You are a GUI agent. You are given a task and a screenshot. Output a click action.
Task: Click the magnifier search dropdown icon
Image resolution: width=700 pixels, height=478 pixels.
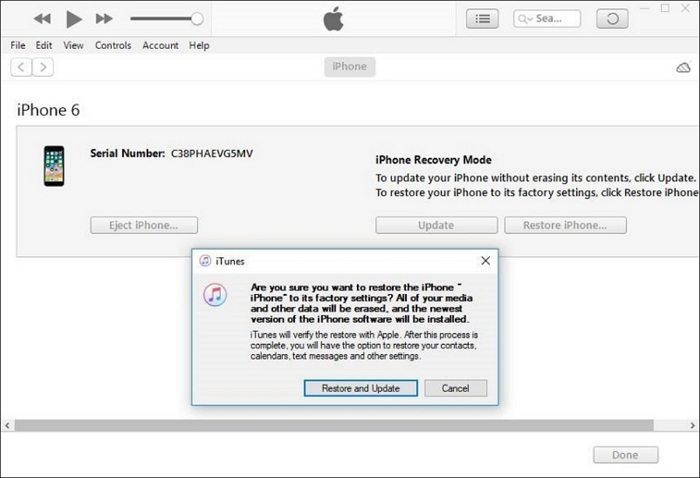click(x=525, y=19)
